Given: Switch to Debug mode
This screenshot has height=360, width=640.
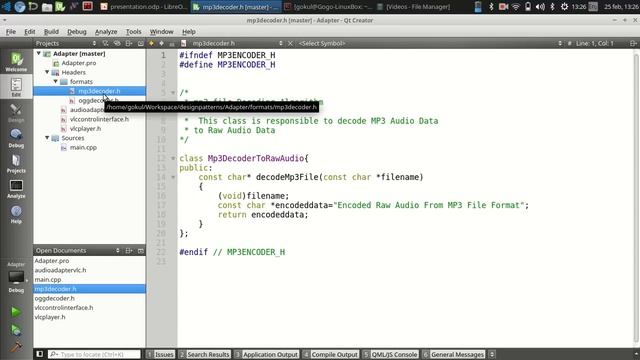Looking at the screenshot, I should 16,138.
